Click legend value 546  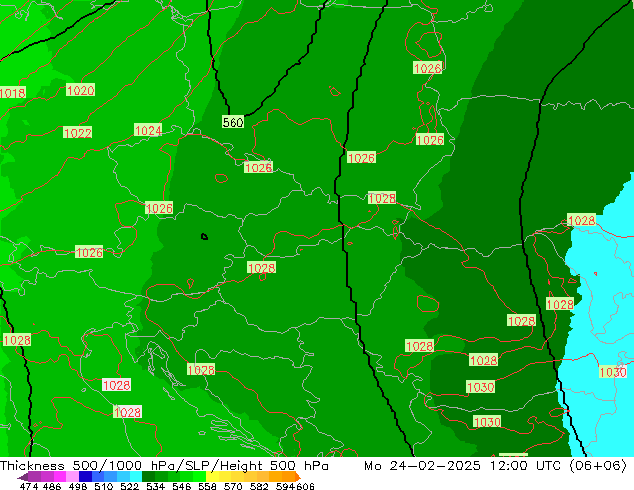click(182, 486)
